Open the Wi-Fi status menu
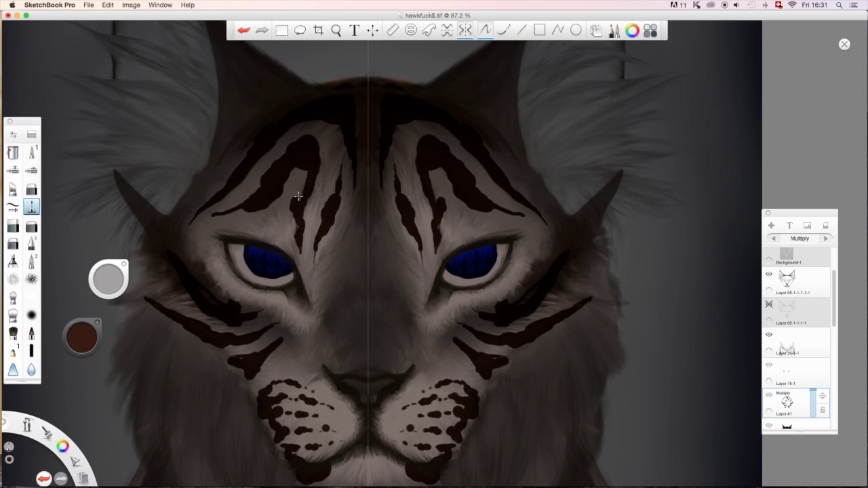868x488 pixels. click(x=792, y=5)
